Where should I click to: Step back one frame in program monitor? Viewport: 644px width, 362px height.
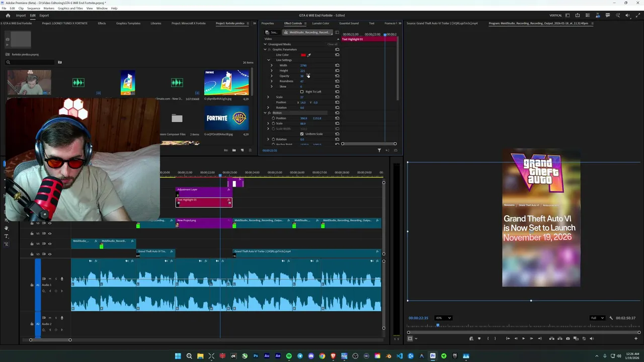click(515, 338)
